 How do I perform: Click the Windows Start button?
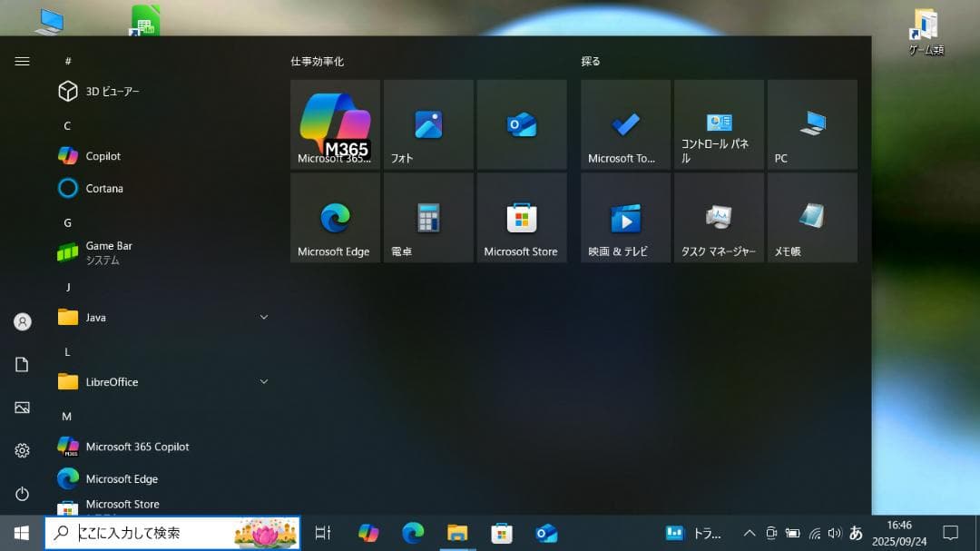click(x=22, y=533)
